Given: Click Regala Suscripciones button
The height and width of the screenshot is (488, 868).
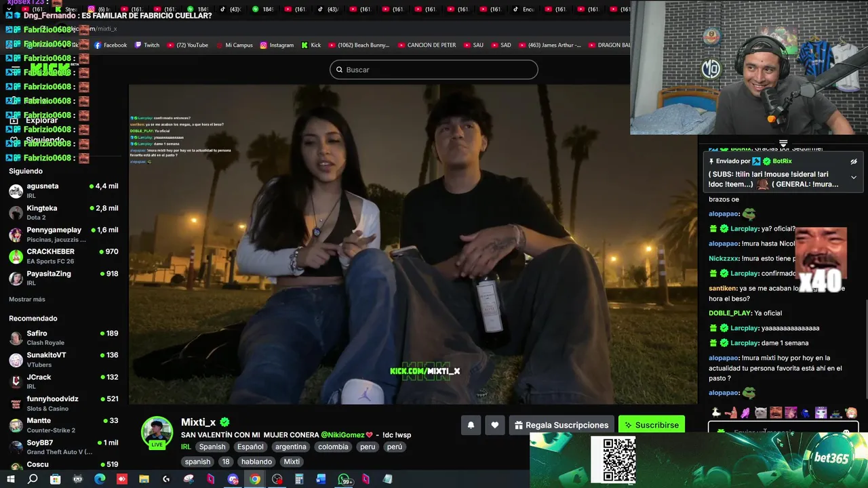Looking at the screenshot, I should coord(561,425).
